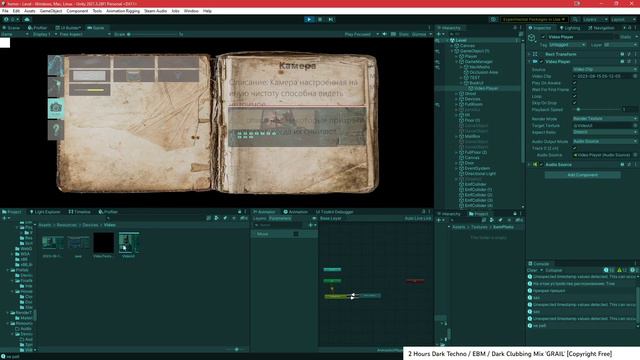Open Video Player component preset icon
The image size is (640, 360).
pyautogui.click(x=629, y=62)
